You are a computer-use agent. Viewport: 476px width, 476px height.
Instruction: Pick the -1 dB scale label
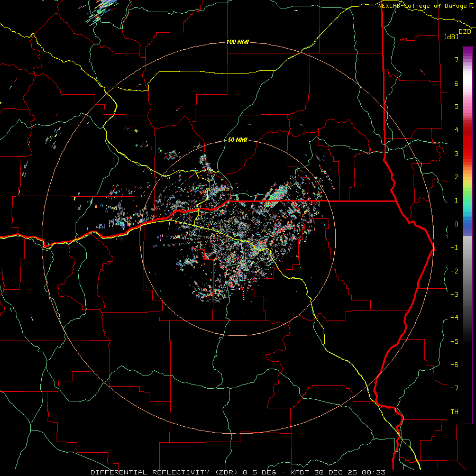click(454, 248)
